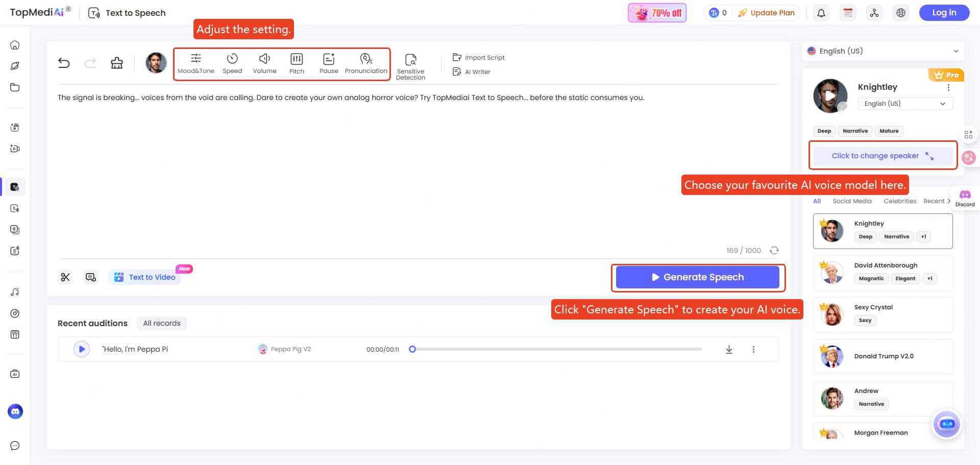Switch to the Social Media voices tab
The image size is (980, 465).
point(851,201)
